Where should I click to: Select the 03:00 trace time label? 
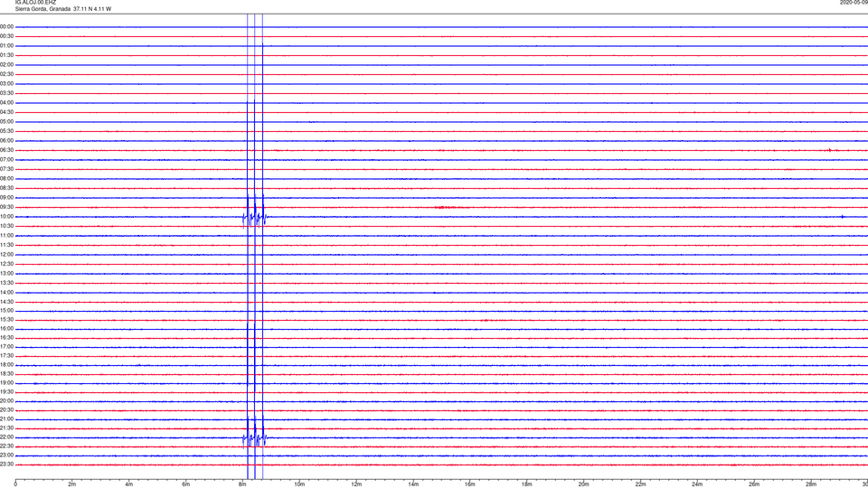point(6,83)
